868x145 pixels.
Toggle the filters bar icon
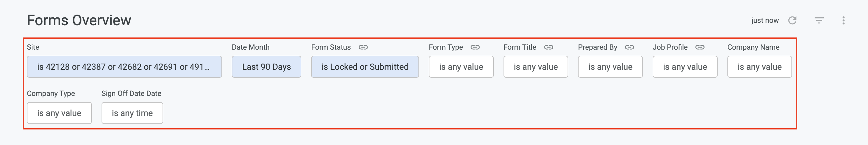(x=819, y=20)
